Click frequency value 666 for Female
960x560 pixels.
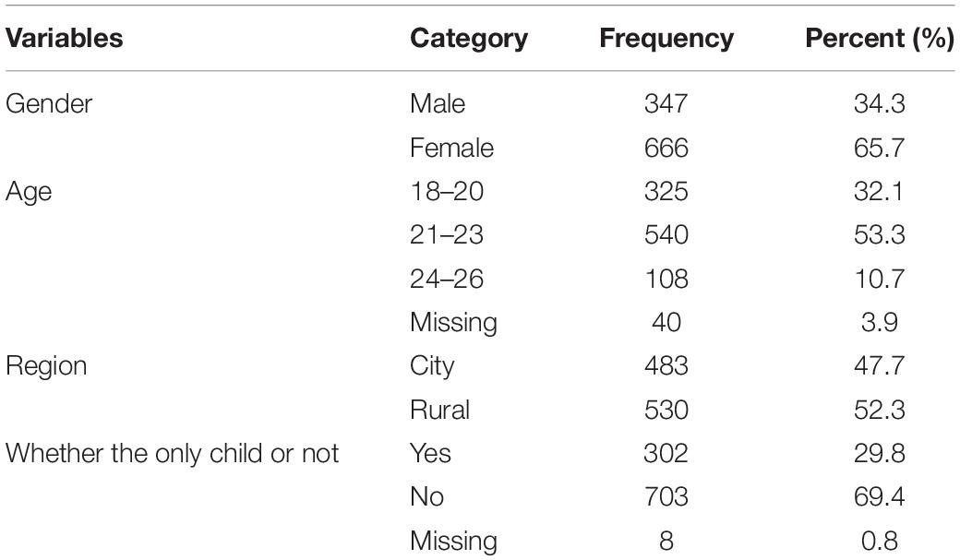click(x=666, y=148)
